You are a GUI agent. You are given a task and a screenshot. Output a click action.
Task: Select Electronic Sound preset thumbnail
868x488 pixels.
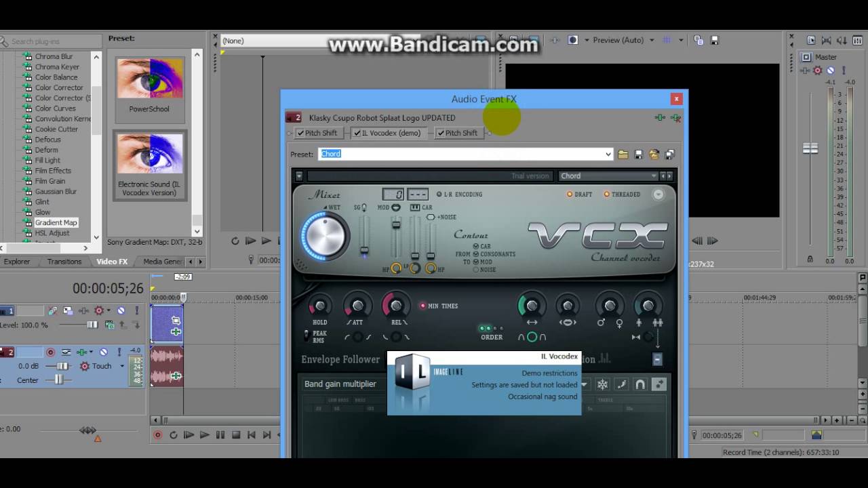[149, 166]
